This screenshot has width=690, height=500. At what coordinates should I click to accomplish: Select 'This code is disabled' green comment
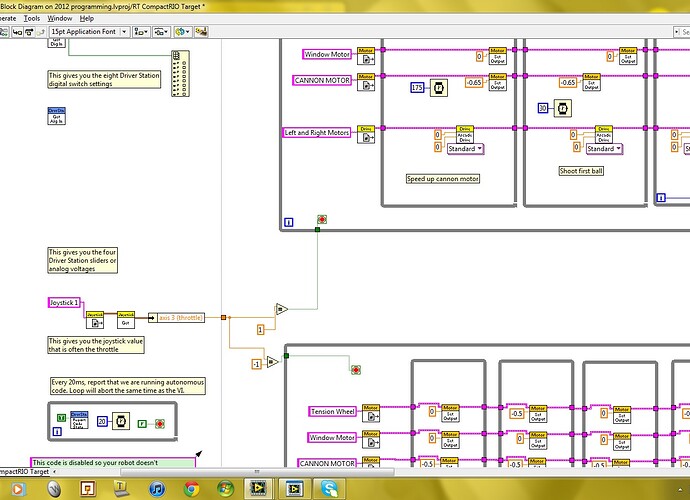(x=113, y=462)
